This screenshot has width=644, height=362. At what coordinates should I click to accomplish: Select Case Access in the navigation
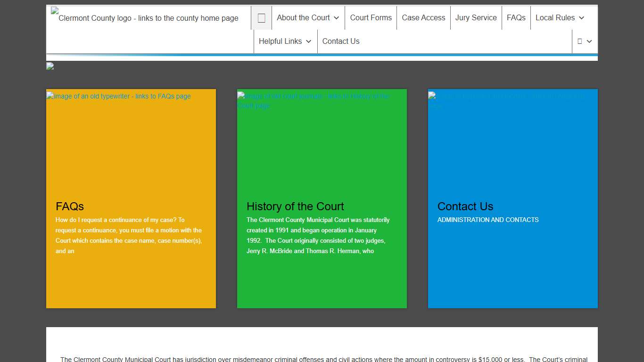point(423,18)
